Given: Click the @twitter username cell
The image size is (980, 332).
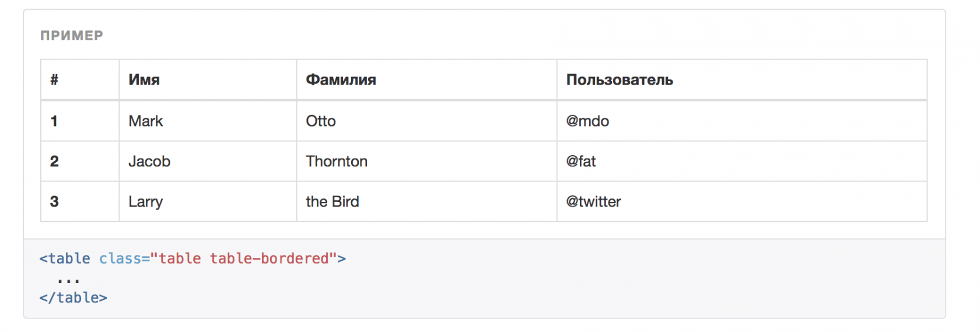Looking at the screenshot, I should coord(593,201).
